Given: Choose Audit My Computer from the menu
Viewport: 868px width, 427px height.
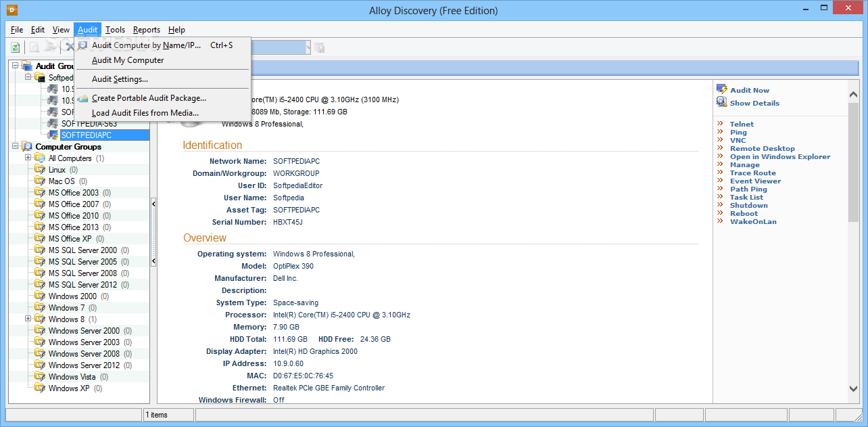Looking at the screenshot, I should (x=163, y=60).
